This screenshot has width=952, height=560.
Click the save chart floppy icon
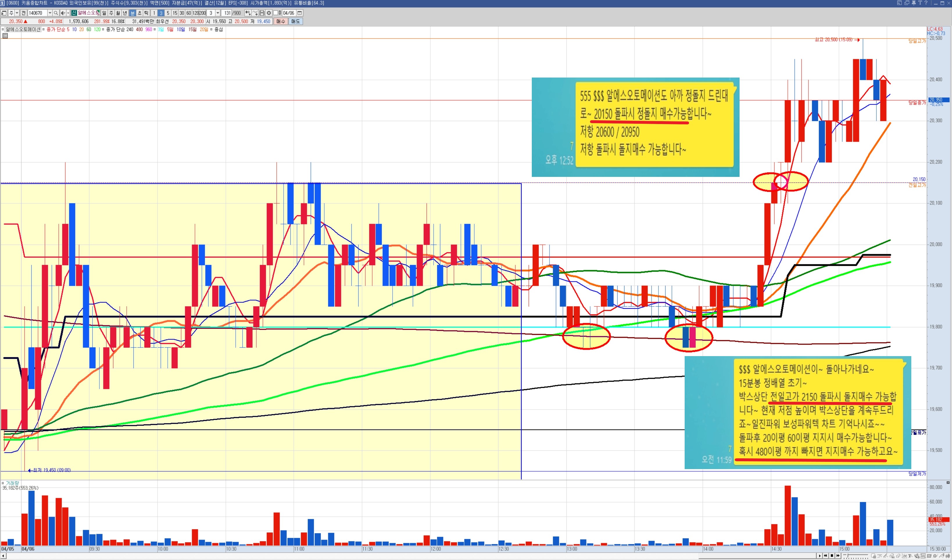(x=262, y=13)
